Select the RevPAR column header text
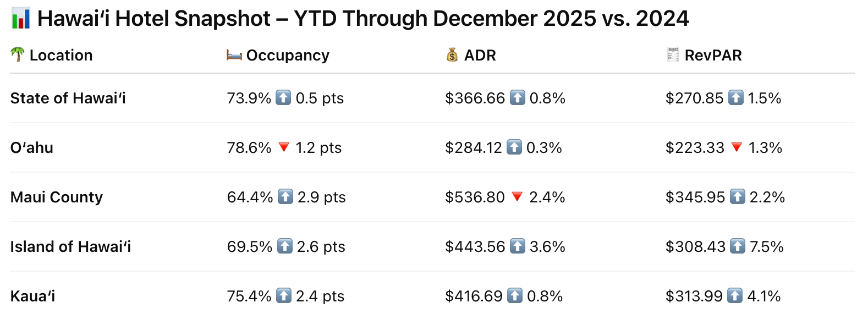Viewport: 868px width, 330px height. [x=713, y=56]
